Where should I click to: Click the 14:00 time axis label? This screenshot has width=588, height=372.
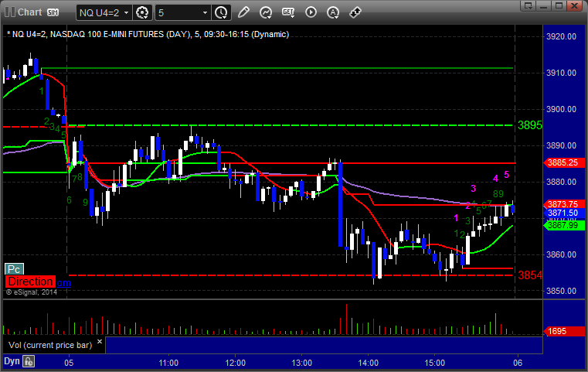369,363
